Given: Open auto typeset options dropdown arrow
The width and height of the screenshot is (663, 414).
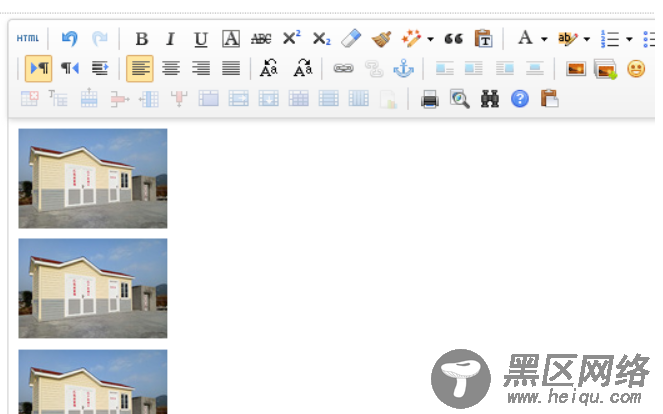Looking at the screenshot, I should tap(430, 39).
